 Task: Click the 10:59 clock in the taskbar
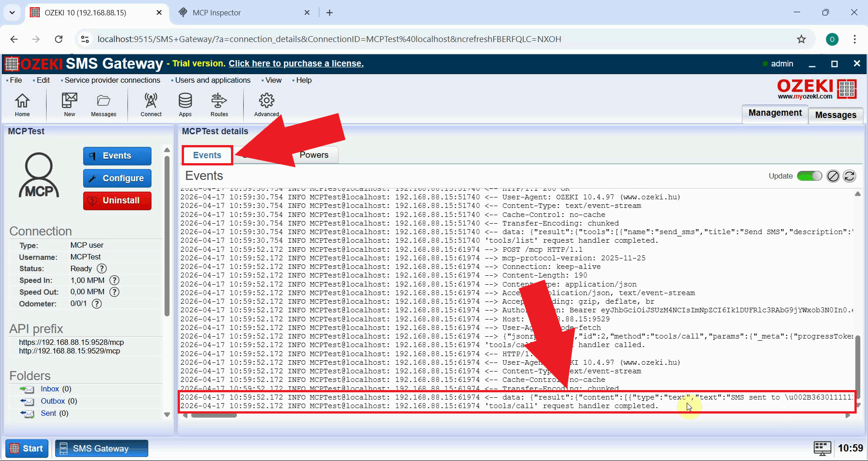click(850, 448)
